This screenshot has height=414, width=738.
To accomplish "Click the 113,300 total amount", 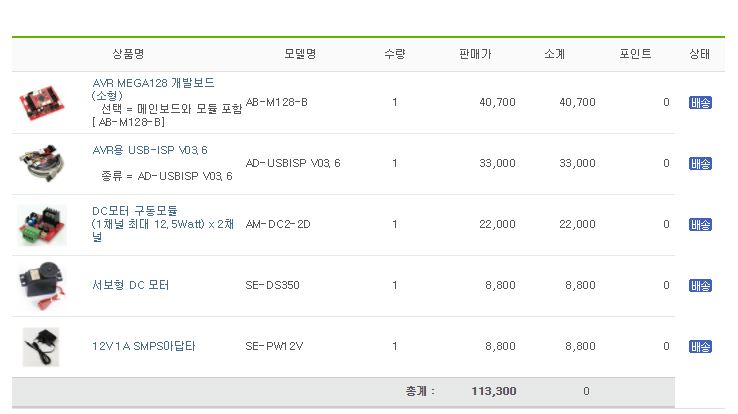I will point(494,391).
